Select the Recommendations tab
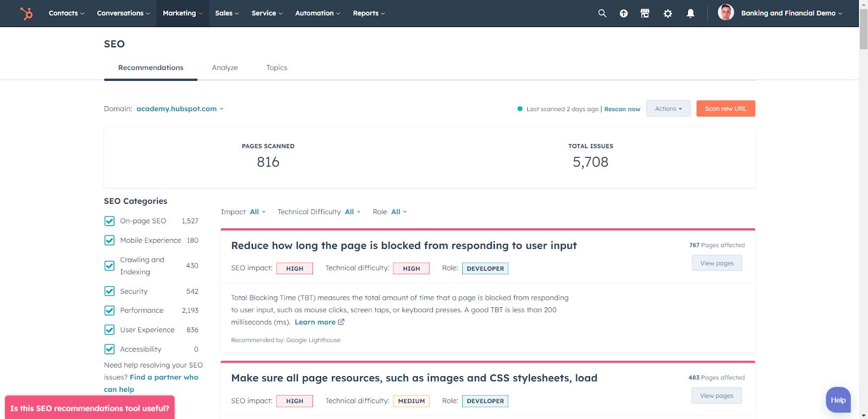The height and width of the screenshot is (419, 868). click(151, 68)
